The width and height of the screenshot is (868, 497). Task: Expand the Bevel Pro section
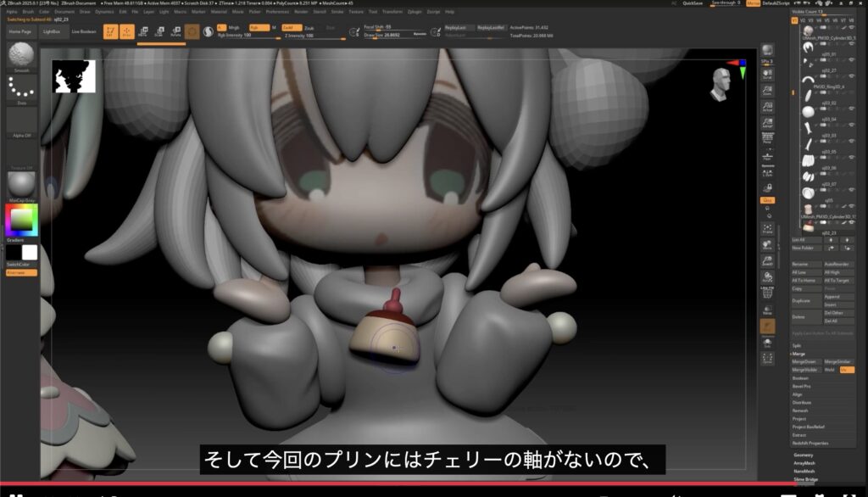point(801,386)
